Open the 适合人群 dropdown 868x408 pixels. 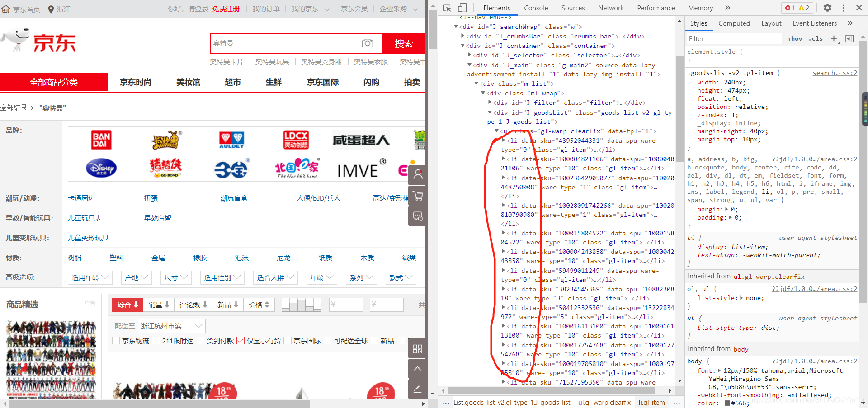point(275,277)
